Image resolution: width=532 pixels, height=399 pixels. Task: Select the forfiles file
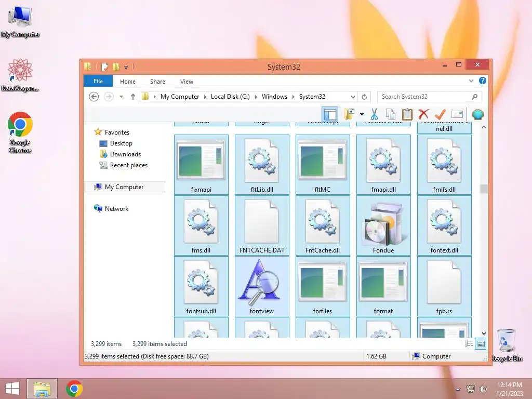[x=322, y=286]
